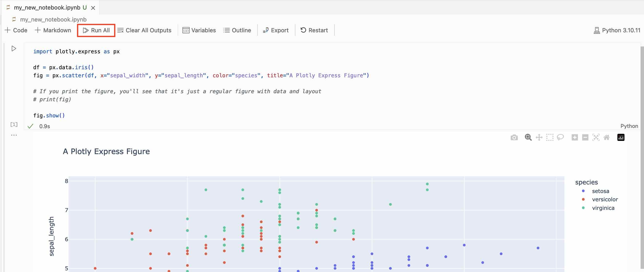Click Clear All Outputs
This screenshot has width=644, height=272.
coord(145,30)
